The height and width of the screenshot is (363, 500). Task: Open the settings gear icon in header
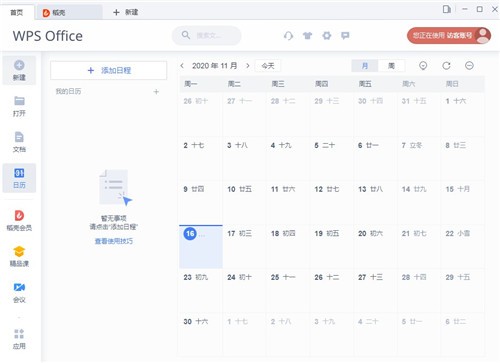327,35
